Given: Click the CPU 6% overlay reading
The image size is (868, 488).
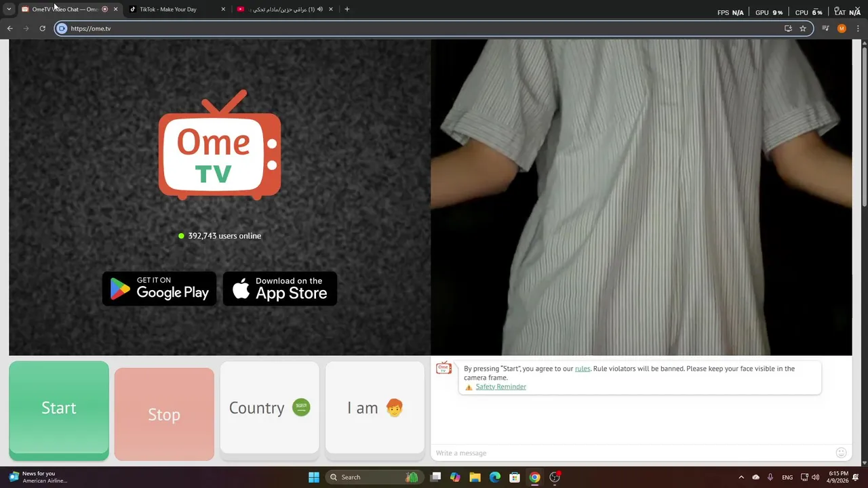Looking at the screenshot, I should click(x=808, y=12).
